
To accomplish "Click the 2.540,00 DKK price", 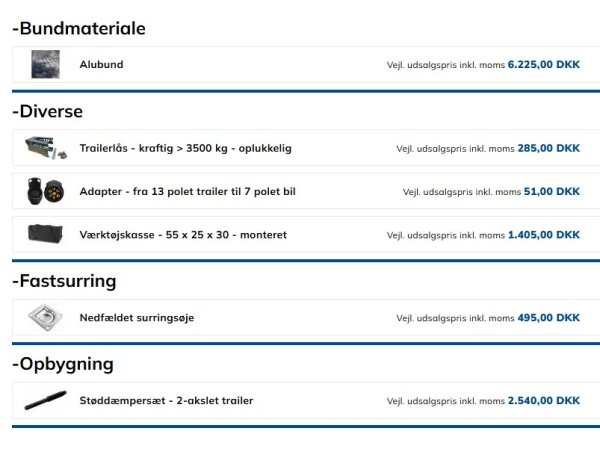I will [543, 401].
